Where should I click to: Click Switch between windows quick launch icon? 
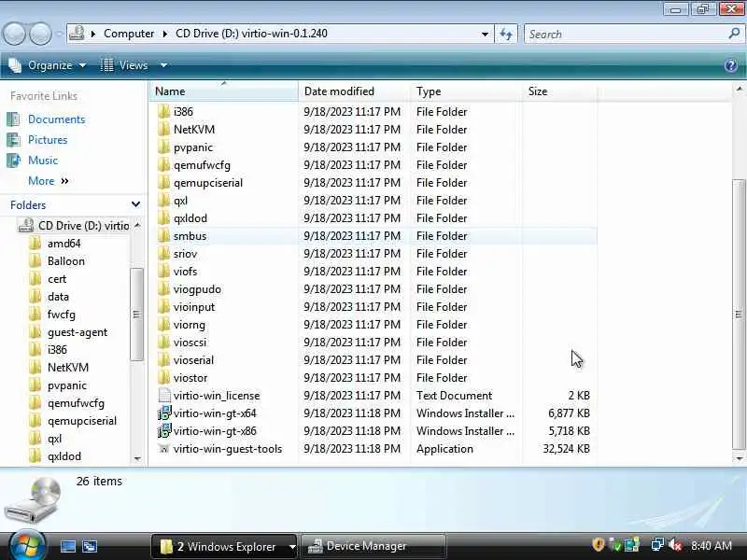90,546
